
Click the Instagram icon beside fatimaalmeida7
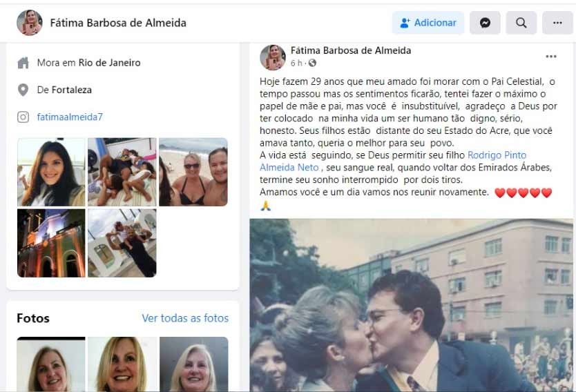(x=23, y=117)
